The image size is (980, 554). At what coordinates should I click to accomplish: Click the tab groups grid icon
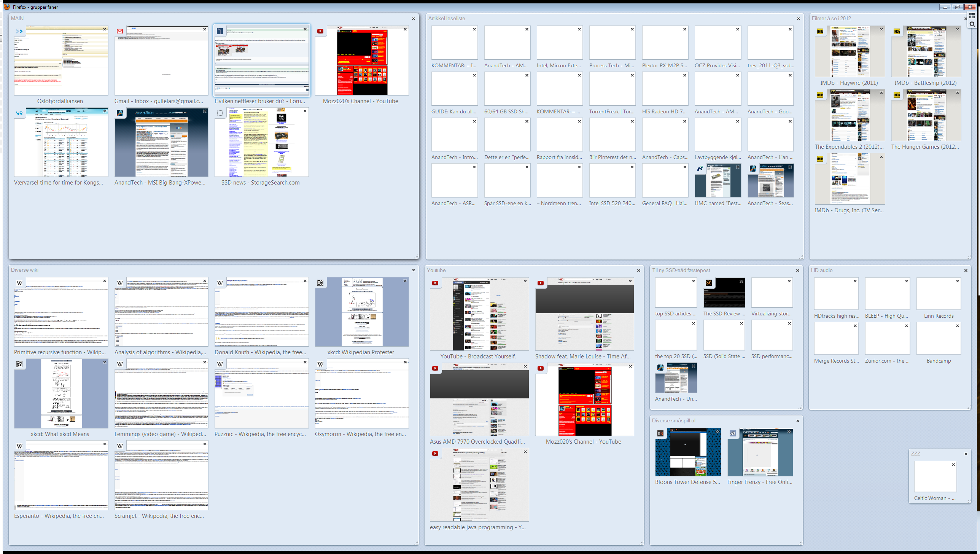click(972, 16)
